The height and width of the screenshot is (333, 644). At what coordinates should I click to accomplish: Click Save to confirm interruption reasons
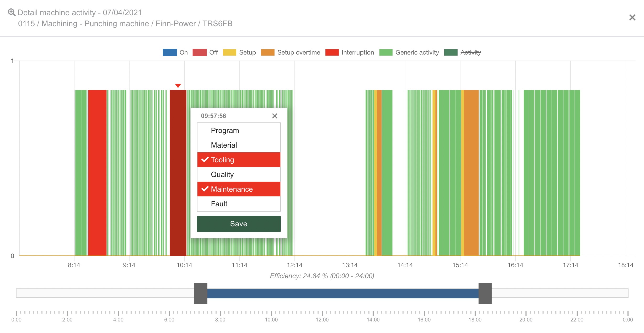[239, 224]
